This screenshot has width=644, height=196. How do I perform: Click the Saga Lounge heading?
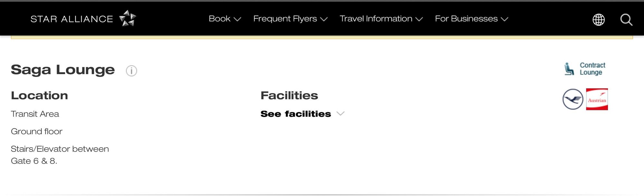pos(63,70)
